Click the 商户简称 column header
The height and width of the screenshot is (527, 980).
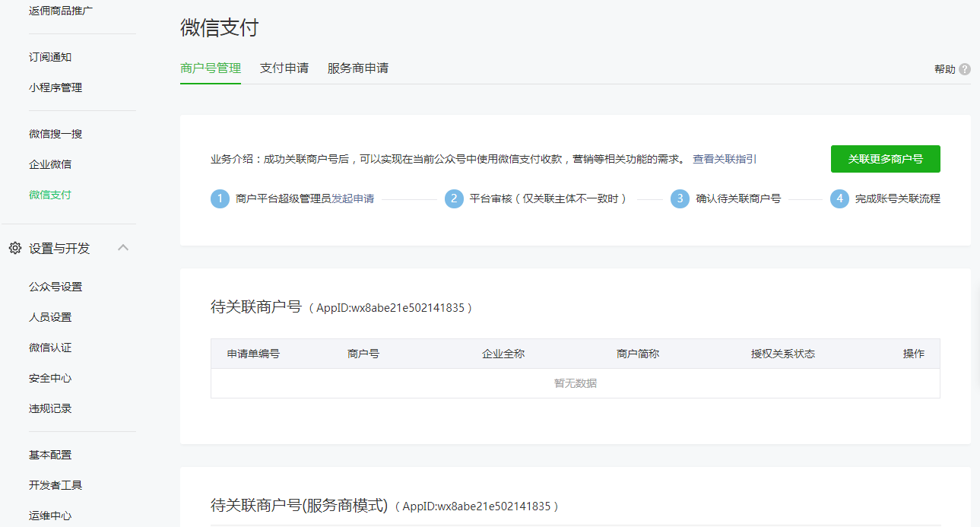pyautogui.click(x=638, y=354)
